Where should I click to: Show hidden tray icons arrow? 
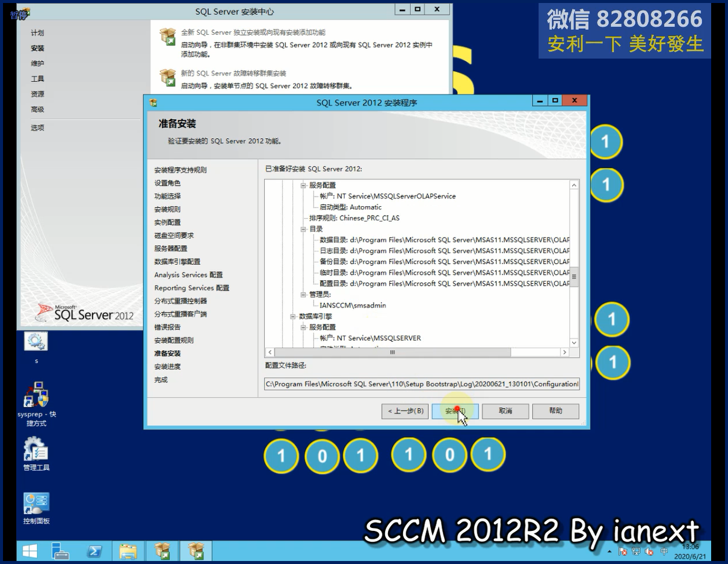(611, 551)
